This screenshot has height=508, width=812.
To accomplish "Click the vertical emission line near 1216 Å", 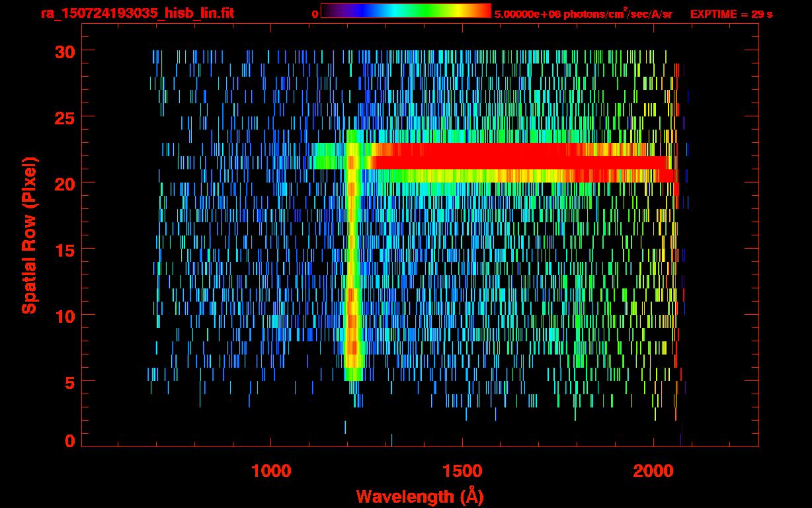I will [x=353, y=255].
